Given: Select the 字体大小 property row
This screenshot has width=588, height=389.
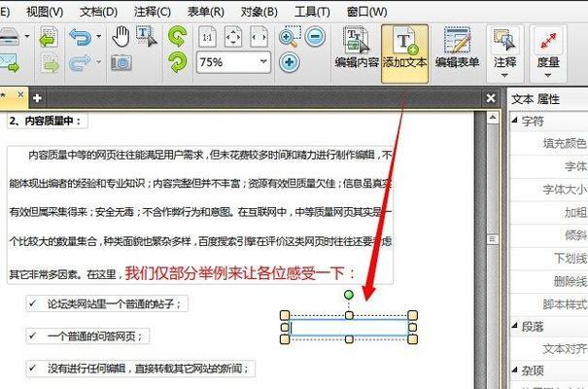Looking at the screenshot, I should [x=548, y=190].
